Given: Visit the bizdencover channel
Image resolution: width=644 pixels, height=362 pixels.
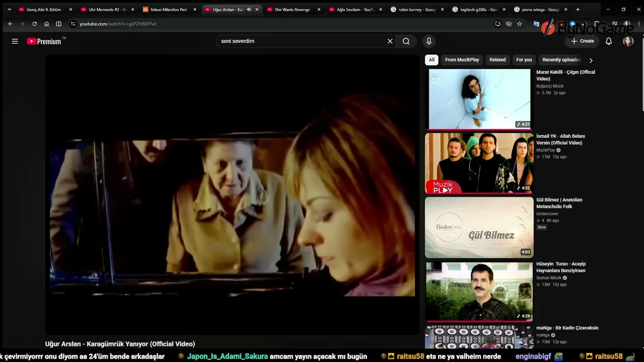Looking at the screenshot, I should pos(547,214).
